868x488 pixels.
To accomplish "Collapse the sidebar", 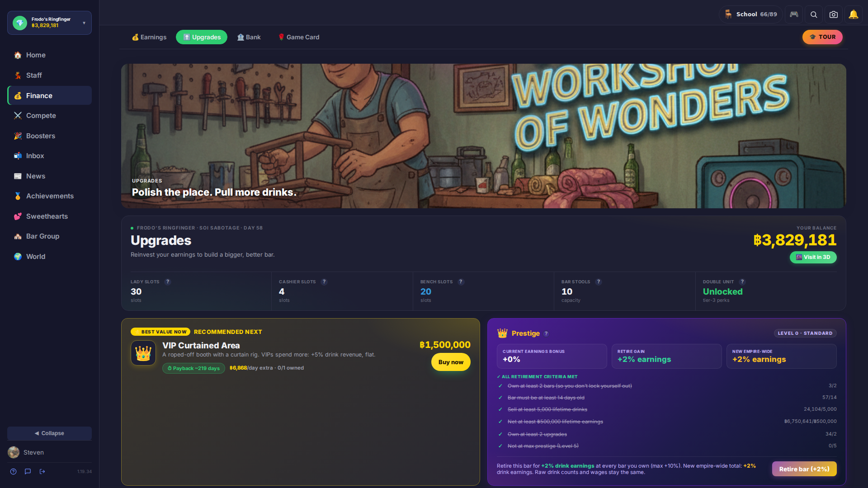I will (x=49, y=433).
